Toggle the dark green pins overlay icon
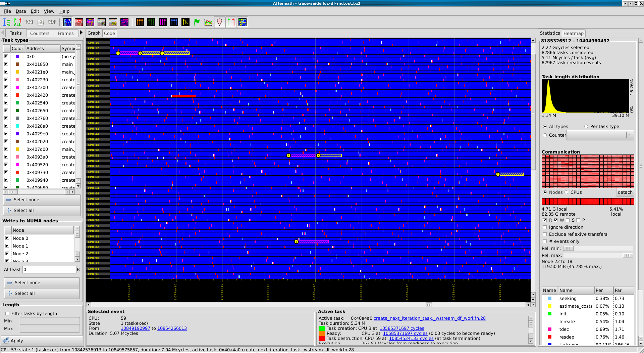The image size is (644, 353). [151, 22]
